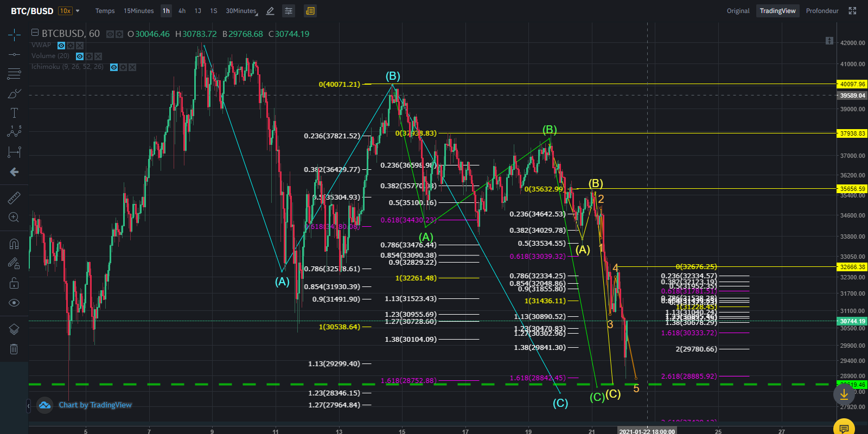Click the trash icon to remove drawings
Viewport: 868px width, 434px height.
14,349
